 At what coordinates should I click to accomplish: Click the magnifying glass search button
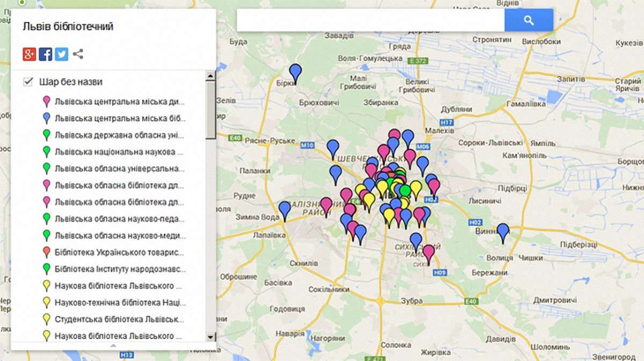(529, 20)
